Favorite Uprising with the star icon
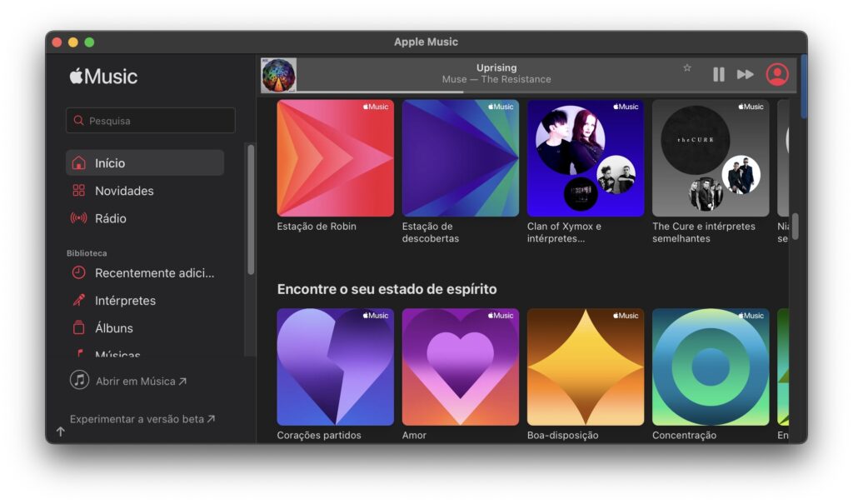 click(x=687, y=68)
